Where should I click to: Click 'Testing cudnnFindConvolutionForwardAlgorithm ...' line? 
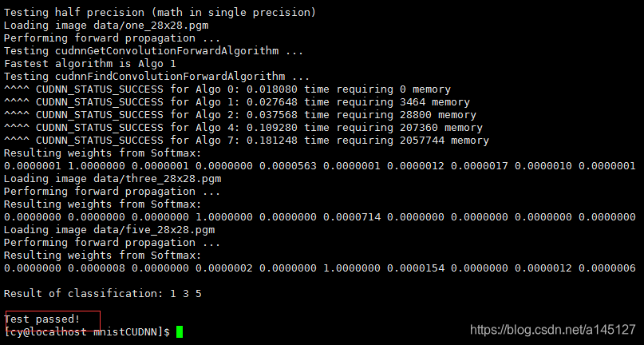pyautogui.click(x=157, y=77)
